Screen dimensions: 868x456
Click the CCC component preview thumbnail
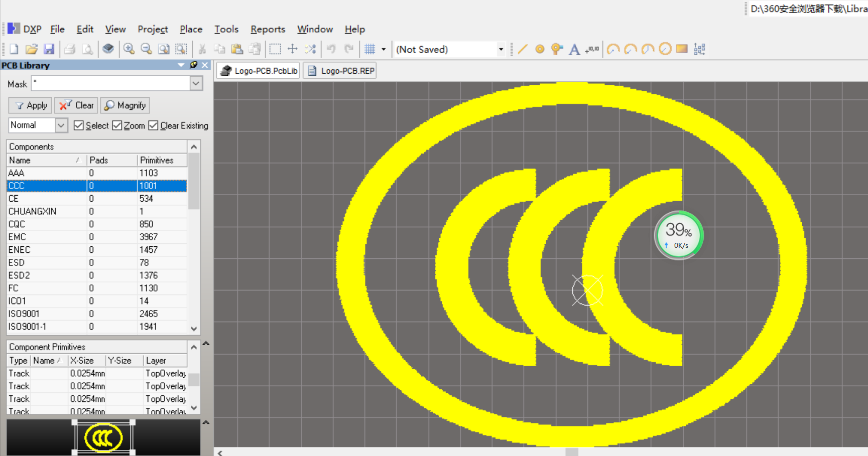(x=103, y=437)
